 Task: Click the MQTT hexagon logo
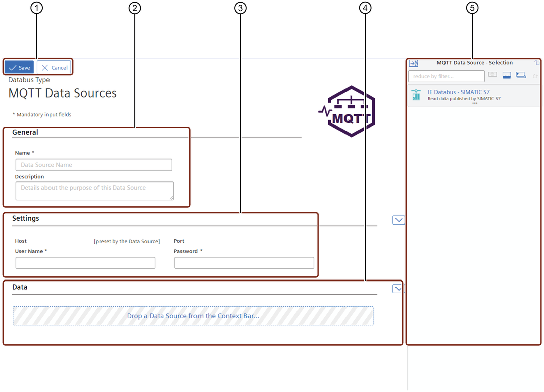348,111
